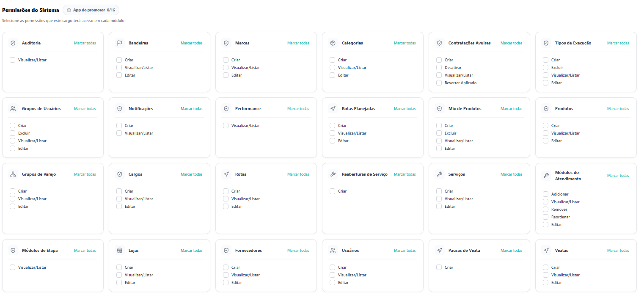The width and height of the screenshot is (644, 295).
Task: Check Reverter Aplicado in Contratações Avulsas
Action: 439,83
